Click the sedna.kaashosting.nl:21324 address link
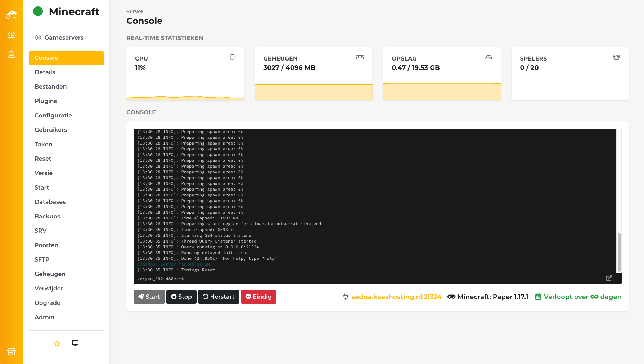This screenshot has width=644, height=364. coord(396,297)
